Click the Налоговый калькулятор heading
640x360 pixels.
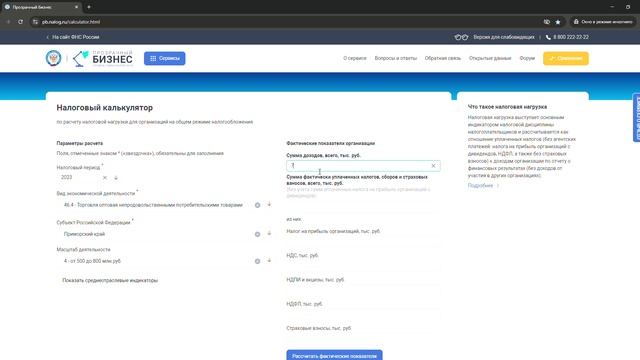pos(104,108)
